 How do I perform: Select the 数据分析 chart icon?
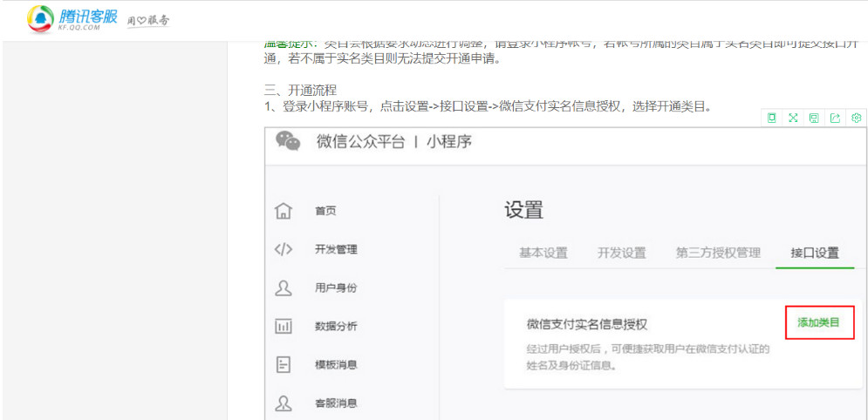[284, 326]
